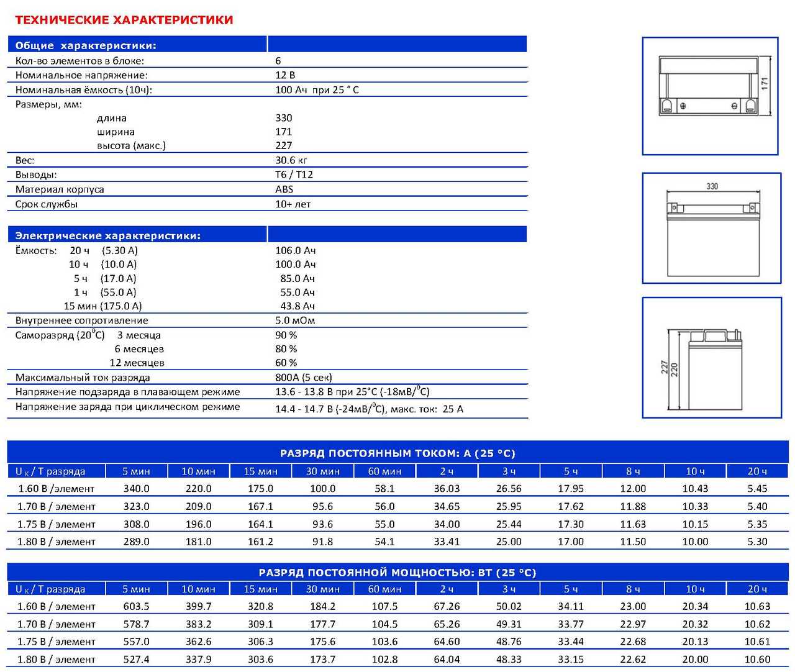
Task: Click the power table cell 383.2
Action: point(199,624)
